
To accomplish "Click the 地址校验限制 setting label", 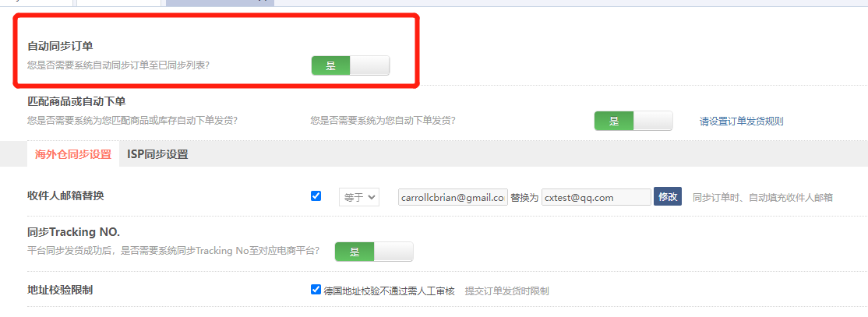I will (60, 289).
